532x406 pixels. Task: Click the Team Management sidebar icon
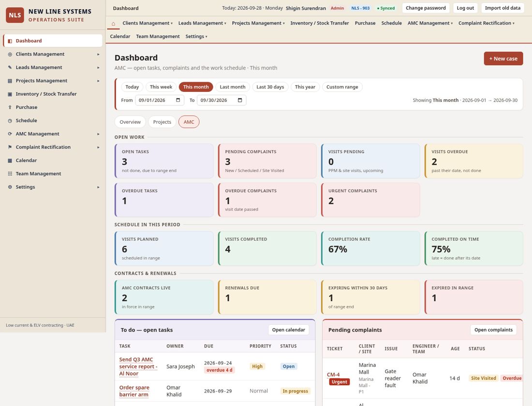coord(10,174)
